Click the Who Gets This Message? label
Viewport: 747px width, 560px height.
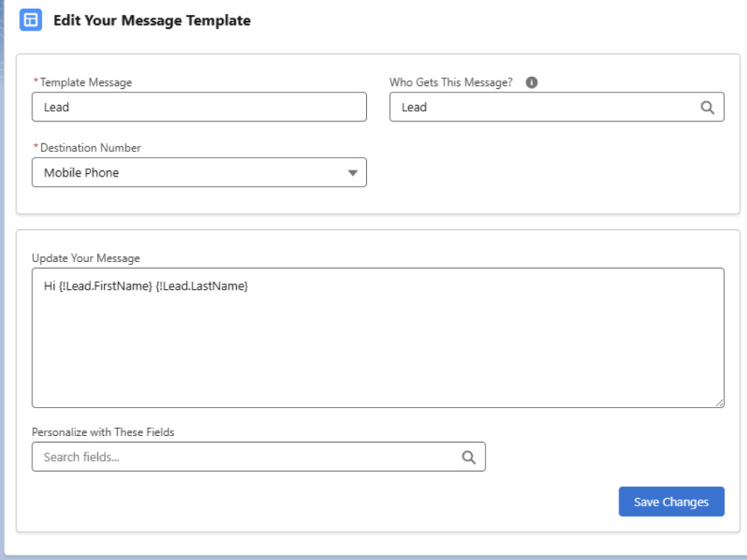tap(450, 82)
